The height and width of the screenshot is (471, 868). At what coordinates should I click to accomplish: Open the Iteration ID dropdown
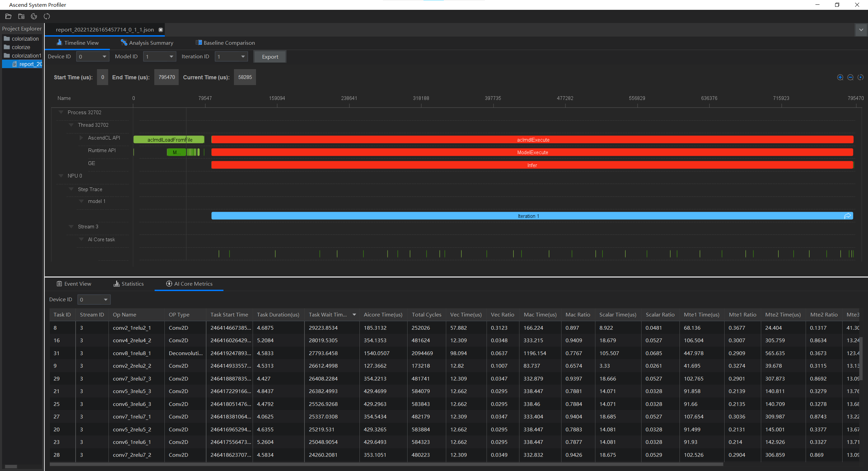231,57
